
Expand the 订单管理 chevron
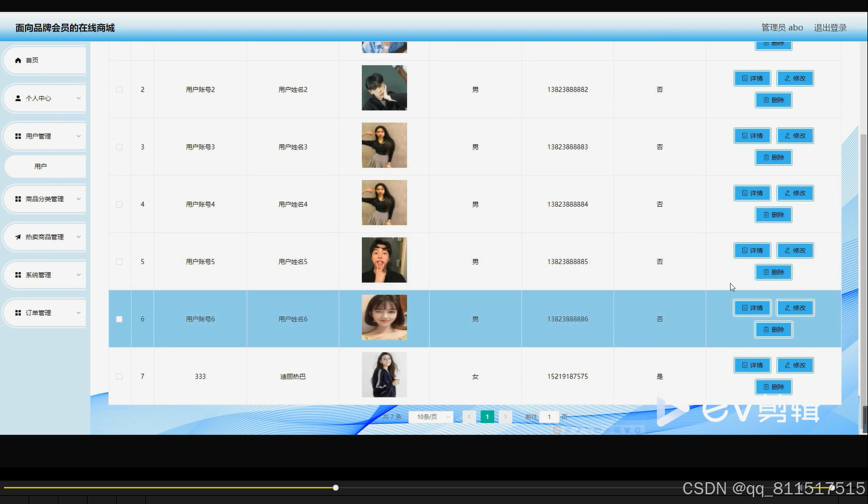[x=78, y=313]
